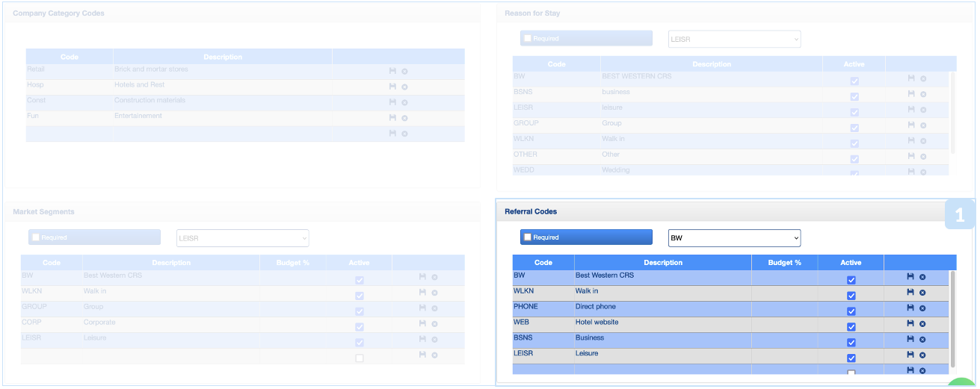Click the Direct phone description cell
Viewport: 980px width, 389px height.
662,308
